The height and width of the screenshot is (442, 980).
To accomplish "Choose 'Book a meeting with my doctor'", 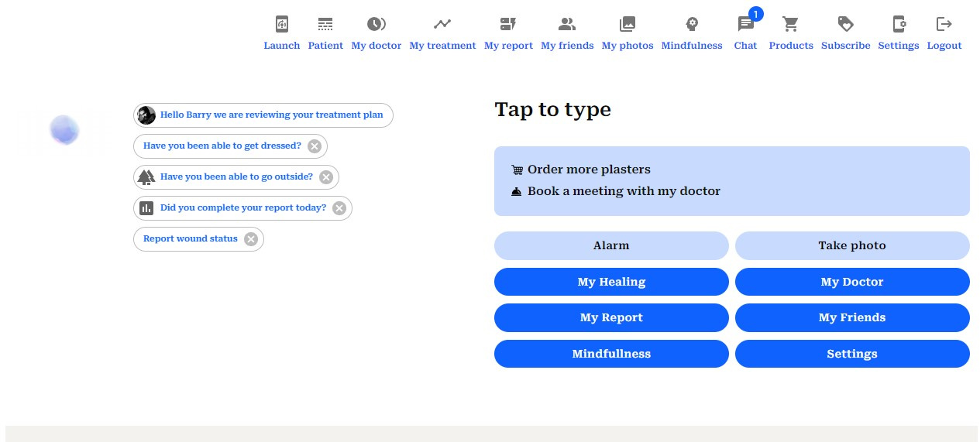I will (x=624, y=191).
